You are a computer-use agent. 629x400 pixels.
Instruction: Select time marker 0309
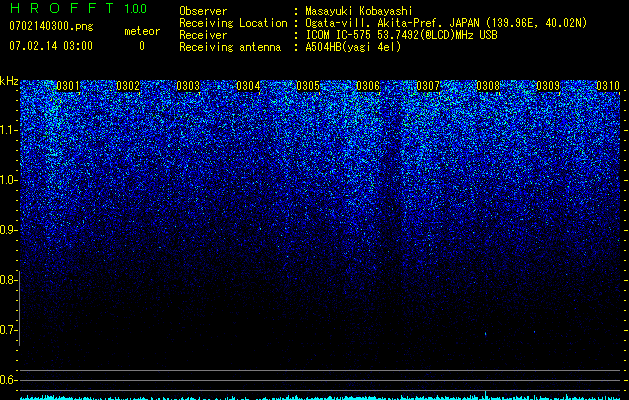548,86
